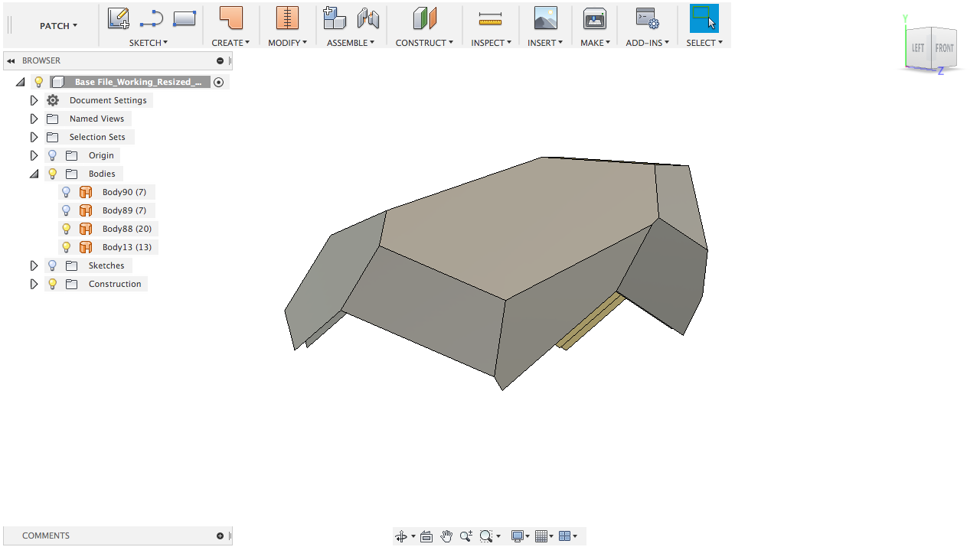Hide the Construction folder via its bulb
Viewport: 980px width, 547px height.
click(53, 284)
